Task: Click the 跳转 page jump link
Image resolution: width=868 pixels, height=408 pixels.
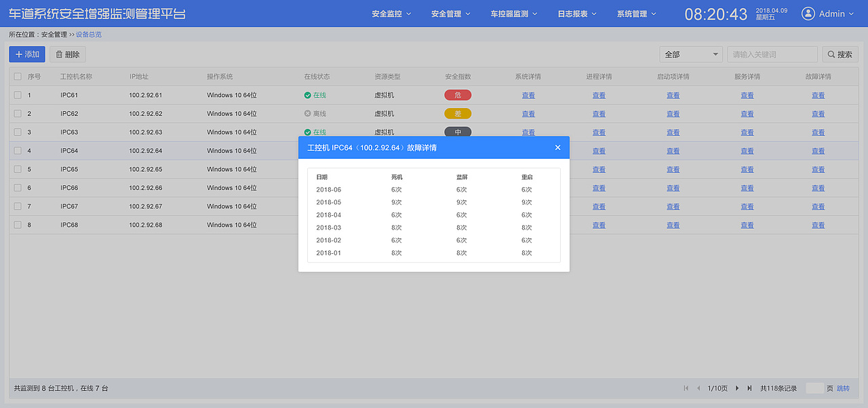Action: coord(843,388)
